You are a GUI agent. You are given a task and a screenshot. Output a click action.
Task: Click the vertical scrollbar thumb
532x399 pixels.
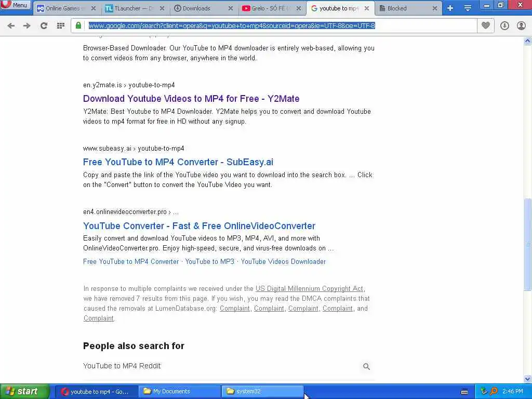point(528,244)
